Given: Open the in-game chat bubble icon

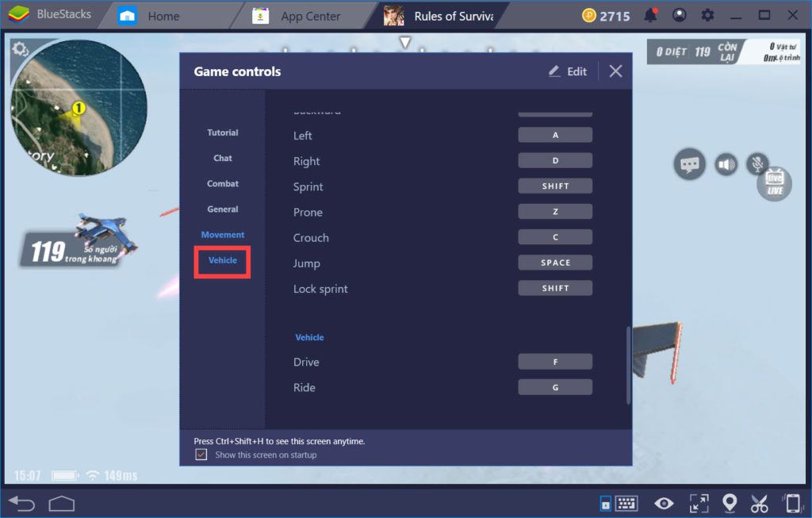Looking at the screenshot, I should click(689, 165).
